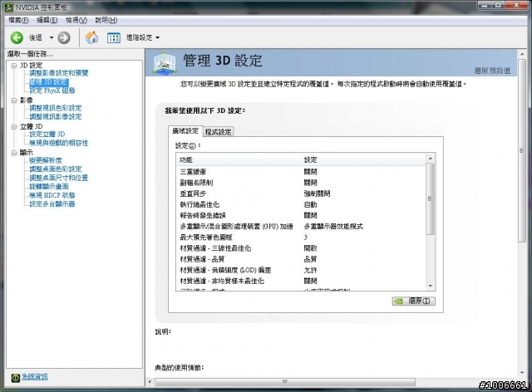This screenshot has width=532, height=392.
Task: Click settings list scroll up arrow
Action: tap(431, 159)
